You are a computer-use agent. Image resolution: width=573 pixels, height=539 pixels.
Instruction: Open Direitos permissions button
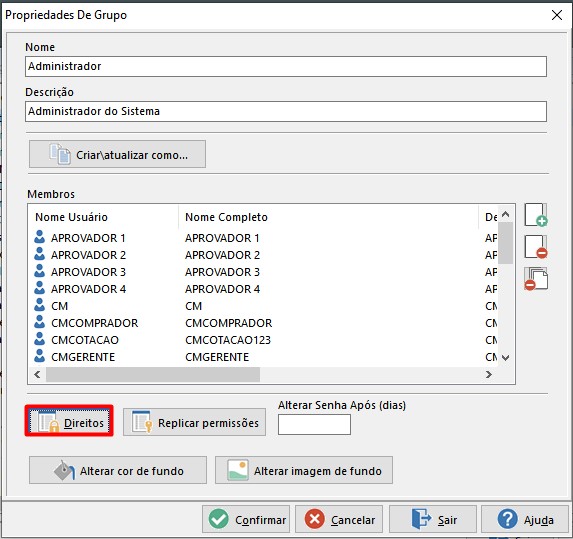(69, 421)
